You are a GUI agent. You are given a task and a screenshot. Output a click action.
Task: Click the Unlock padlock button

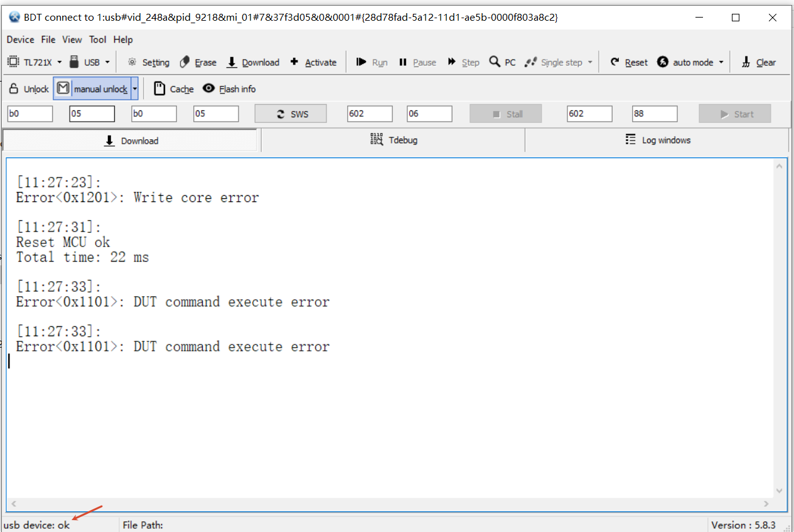(x=29, y=89)
